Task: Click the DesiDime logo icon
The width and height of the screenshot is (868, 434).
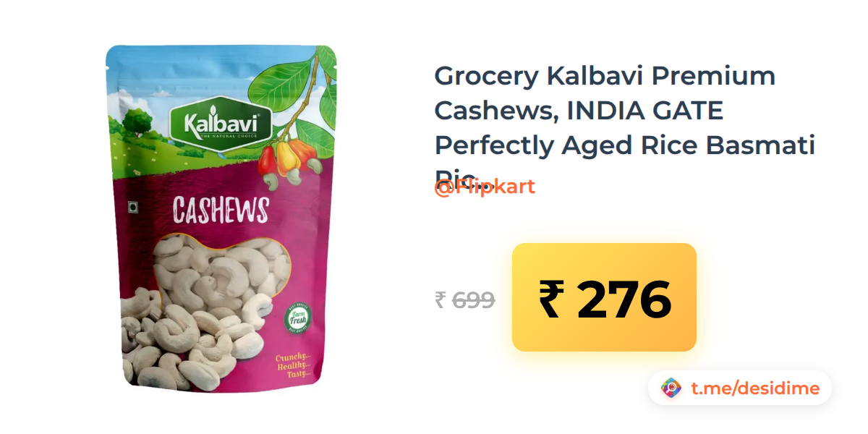Action: [672, 388]
